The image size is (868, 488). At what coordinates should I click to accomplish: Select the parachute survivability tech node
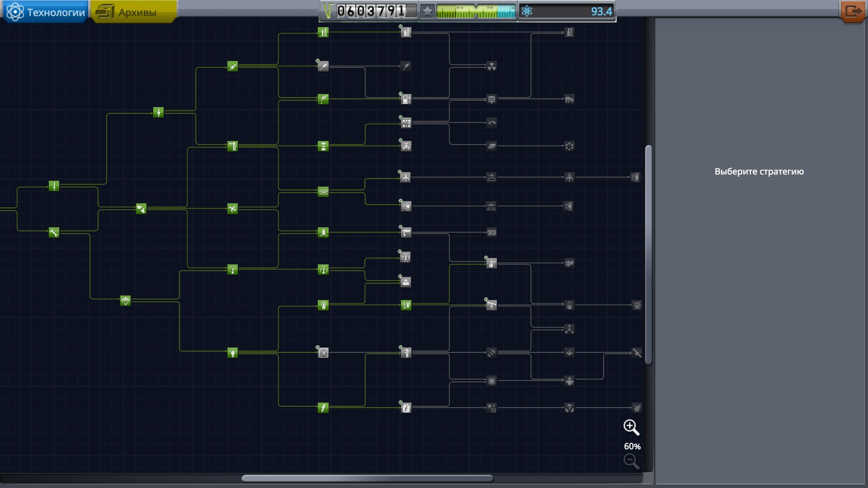(x=125, y=300)
